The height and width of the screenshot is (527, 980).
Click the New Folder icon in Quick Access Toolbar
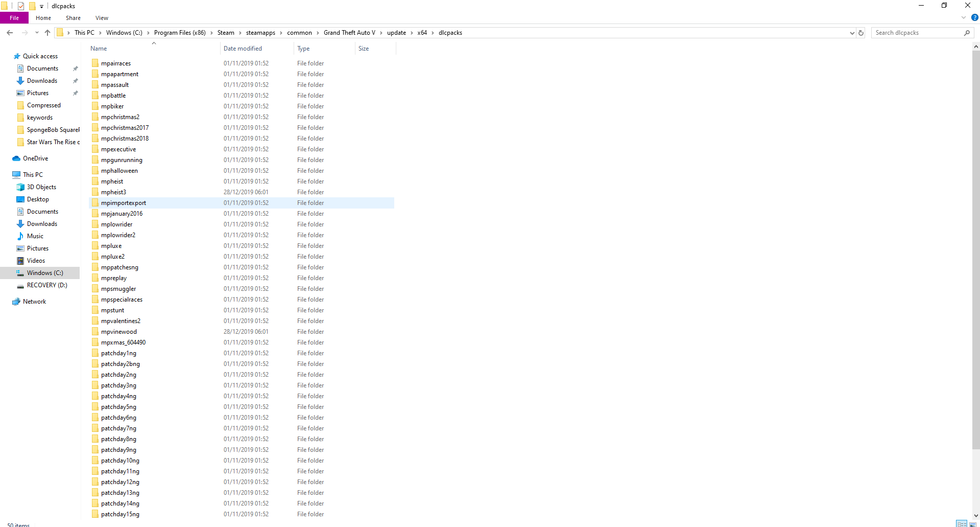click(x=32, y=6)
